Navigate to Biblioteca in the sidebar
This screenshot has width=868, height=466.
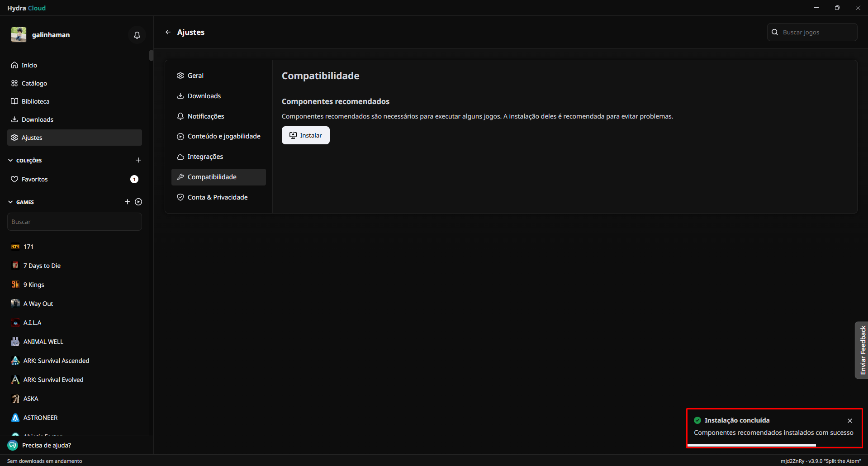(35, 101)
